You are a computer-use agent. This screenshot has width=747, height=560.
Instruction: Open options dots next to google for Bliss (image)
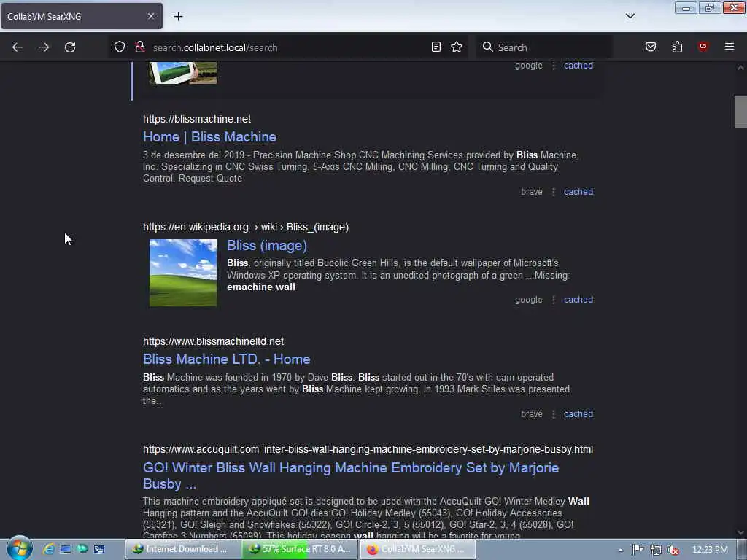click(x=554, y=300)
